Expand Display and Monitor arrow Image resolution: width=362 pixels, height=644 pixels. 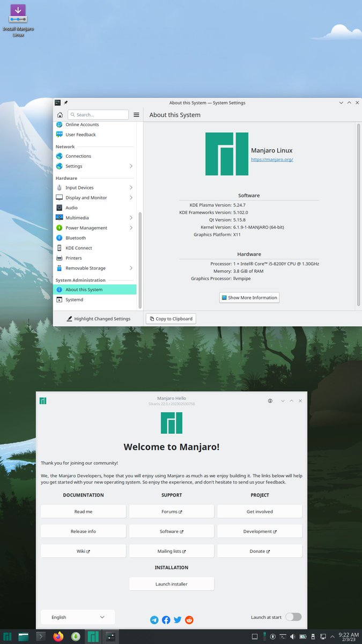coord(131,197)
